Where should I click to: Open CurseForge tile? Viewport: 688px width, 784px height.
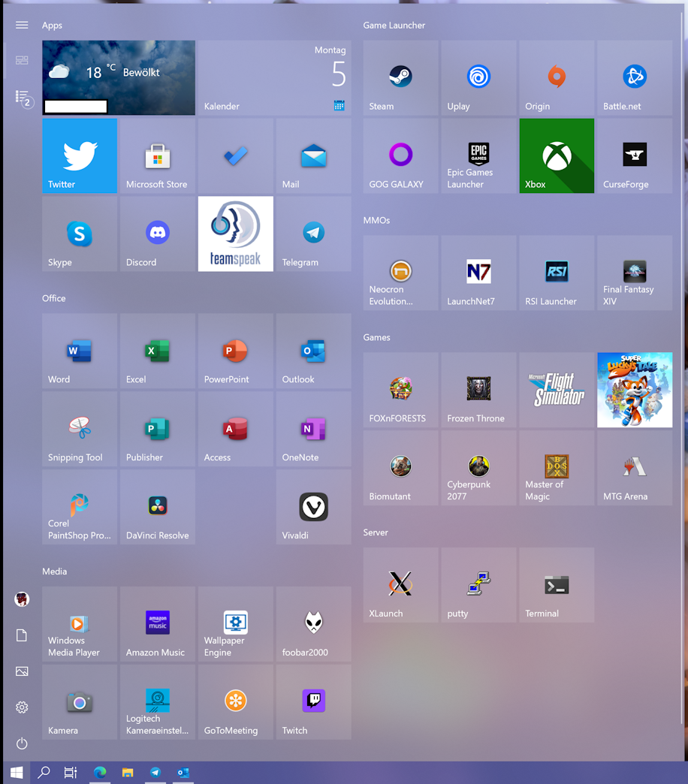click(x=635, y=155)
